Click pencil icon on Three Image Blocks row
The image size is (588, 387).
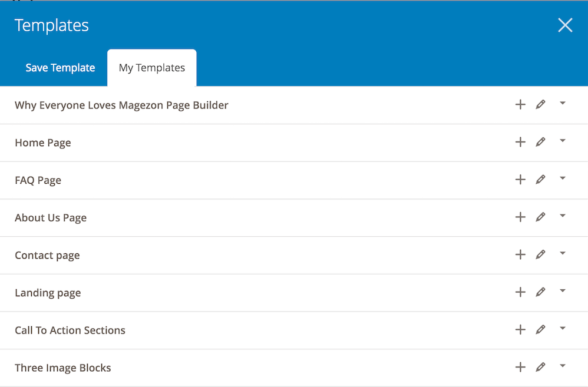(540, 367)
